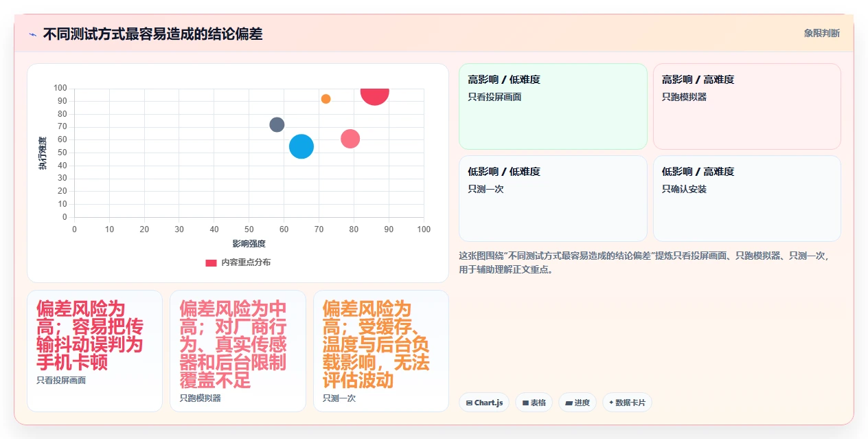Click the blue bubble in chart

(x=301, y=146)
